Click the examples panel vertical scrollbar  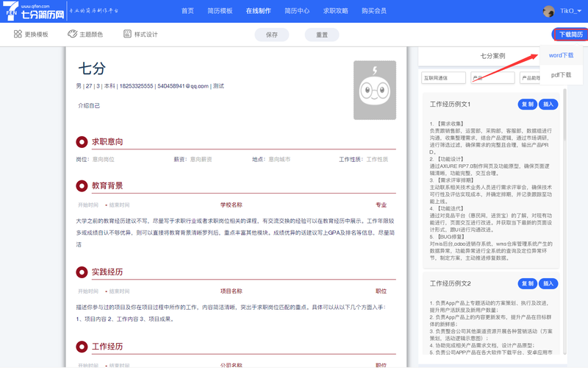click(564, 115)
